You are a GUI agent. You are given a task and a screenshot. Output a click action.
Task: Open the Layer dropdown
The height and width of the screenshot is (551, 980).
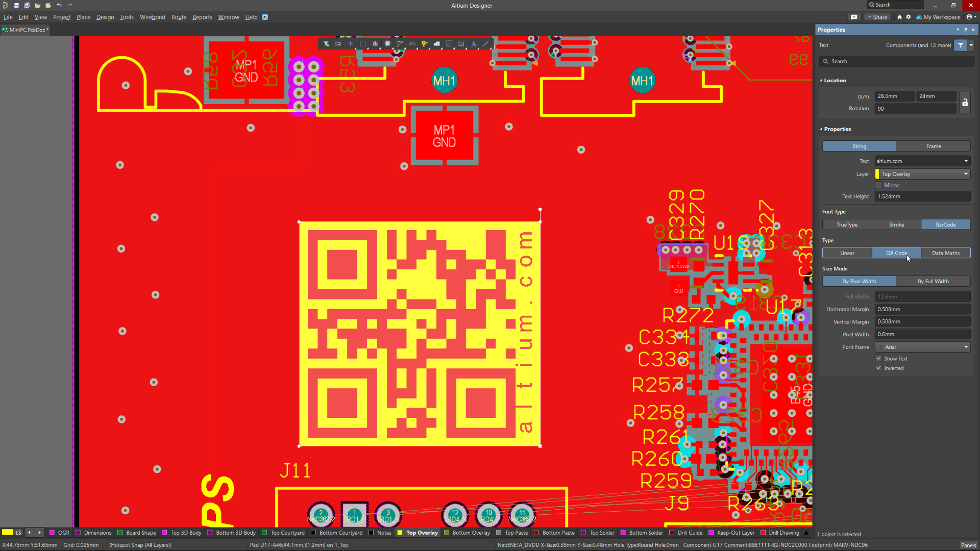(x=966, y=174)
